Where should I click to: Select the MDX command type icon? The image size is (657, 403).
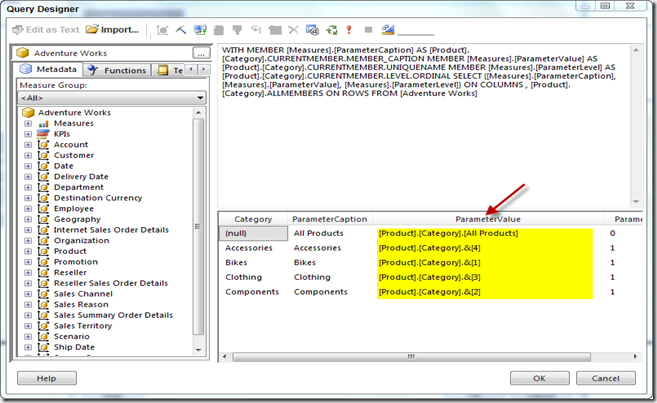click(x=162, y=30)
